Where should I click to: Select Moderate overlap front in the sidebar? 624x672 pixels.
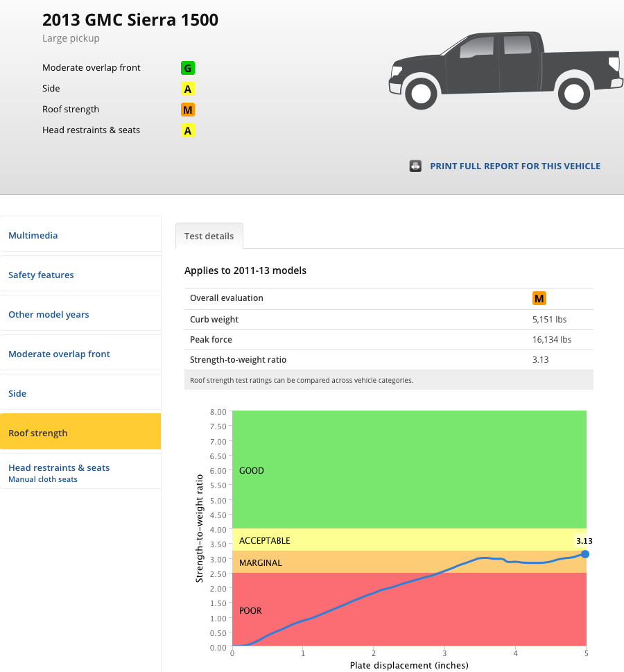point(80,354)
